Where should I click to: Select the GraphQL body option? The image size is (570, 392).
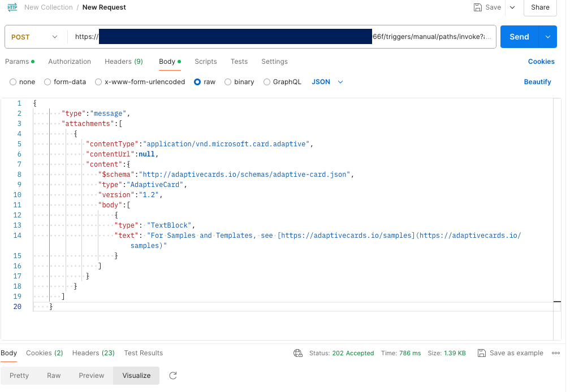tap(266, 82)
